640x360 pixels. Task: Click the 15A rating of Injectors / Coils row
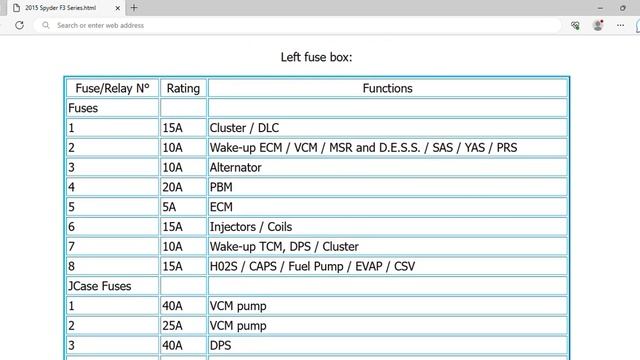183,227
